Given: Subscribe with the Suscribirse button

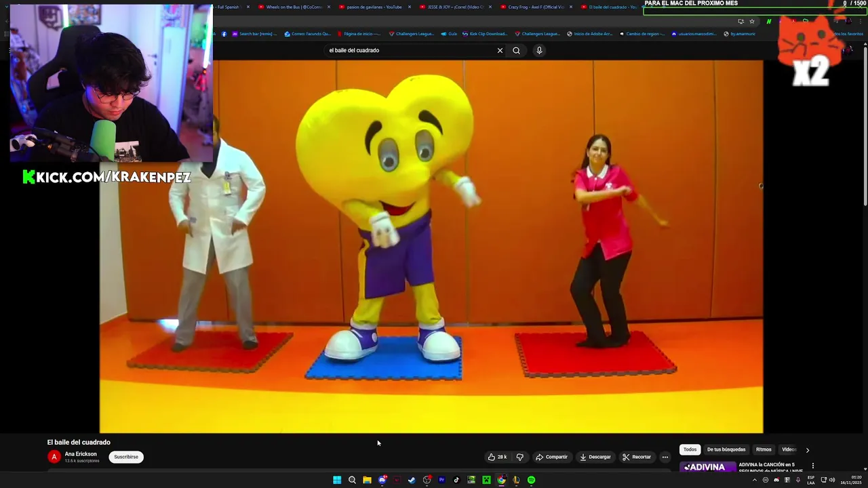Looking at the screenshot, I should (x=126, y=457).
